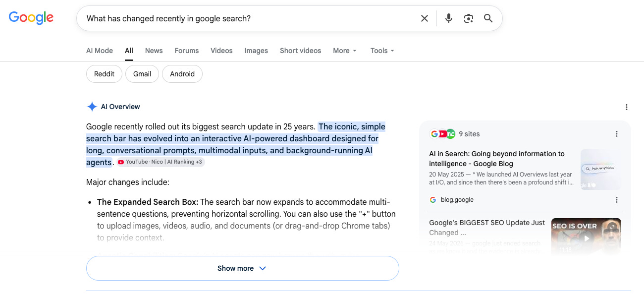Screen dimensions: 644x299
Task: Open Google Lens image search icon
Action: point(469,18)
